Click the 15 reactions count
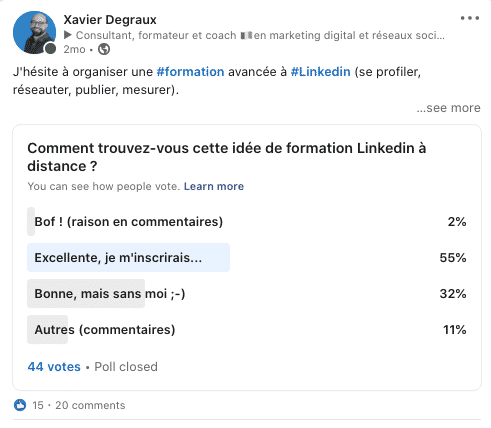The width and height of the screenshot is (491, 428). 38,405
